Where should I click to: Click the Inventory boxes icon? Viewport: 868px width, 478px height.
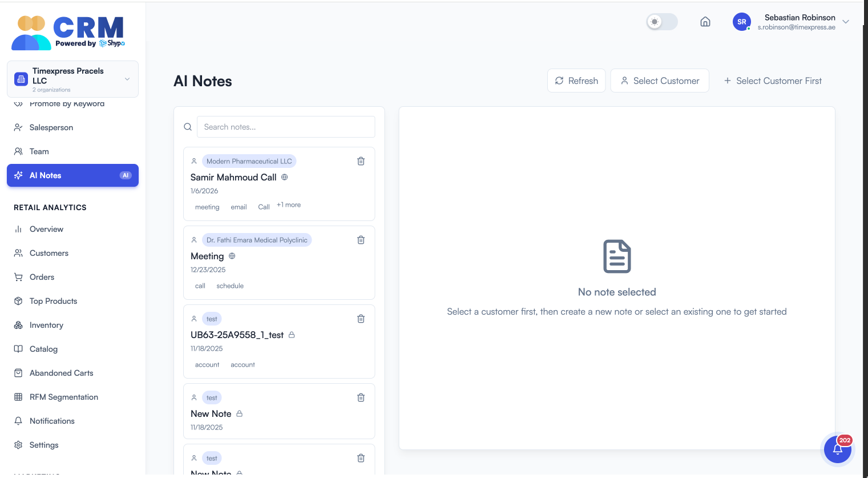click(18, 325)
